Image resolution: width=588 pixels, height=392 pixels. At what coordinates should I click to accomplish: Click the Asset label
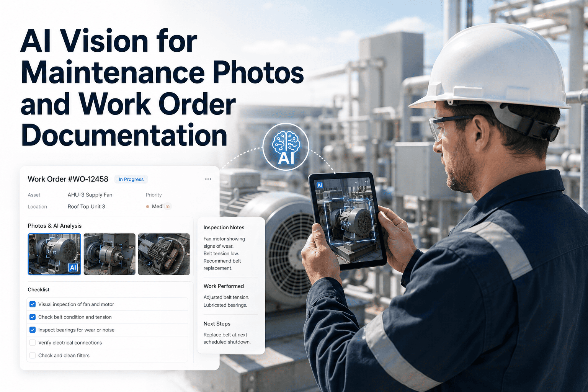[x=34, y=195]
